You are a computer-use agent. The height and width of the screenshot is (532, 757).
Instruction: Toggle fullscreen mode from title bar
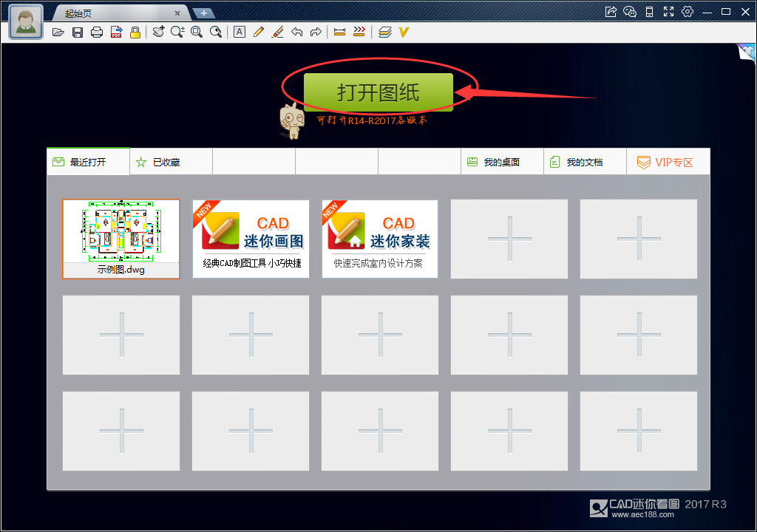click(668, 12)
